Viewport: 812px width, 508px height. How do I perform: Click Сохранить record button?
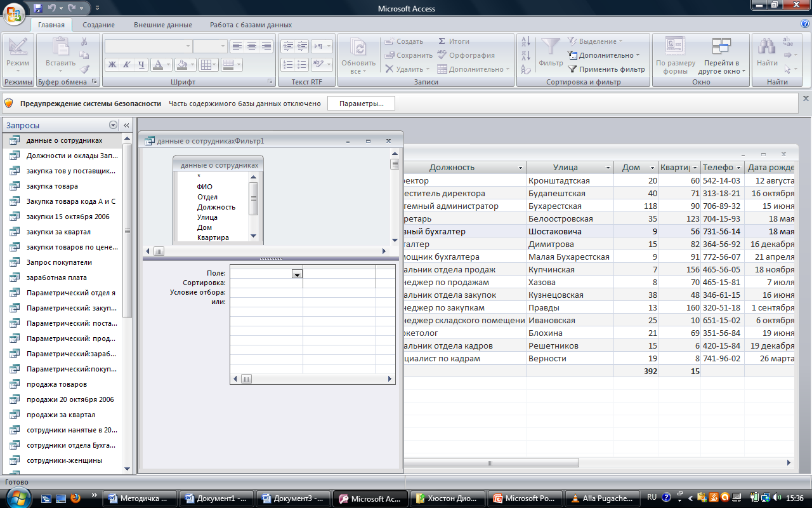408,55
